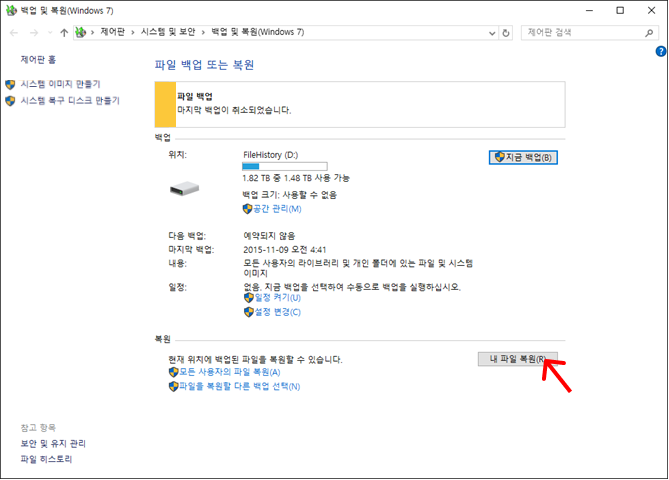This screenshot has width=669, height=480.
Task: Open recent locations dropdown next to forward arrow
Action: (x=50, y=33)
